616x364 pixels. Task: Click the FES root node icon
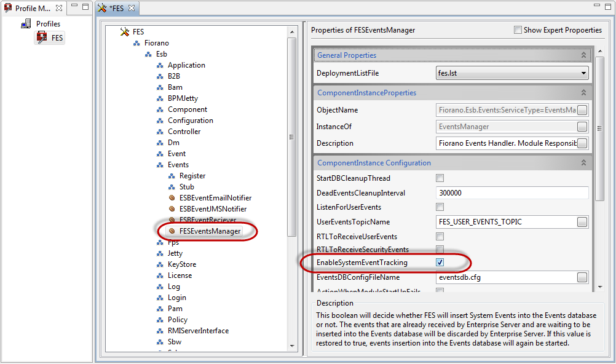pyautogui.click(x=125, y=32)
